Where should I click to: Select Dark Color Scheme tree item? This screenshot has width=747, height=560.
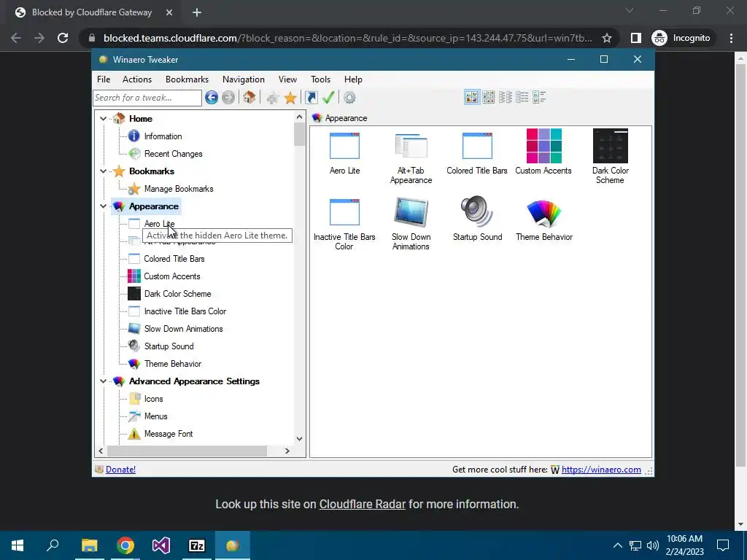(x=178, y=294)
